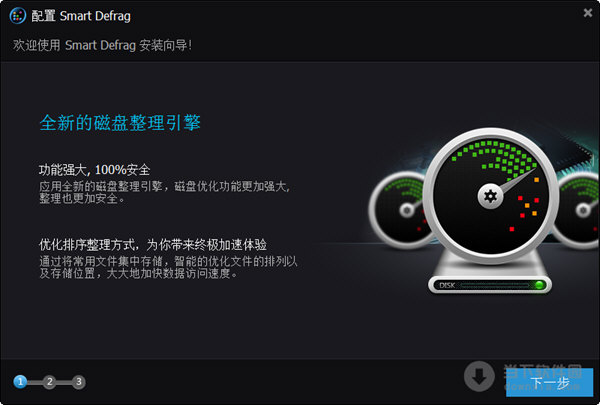The image size is (600, 405).
Task: Click the 功能强大, 100%安全 subtitle
Action: click(94, 170)
